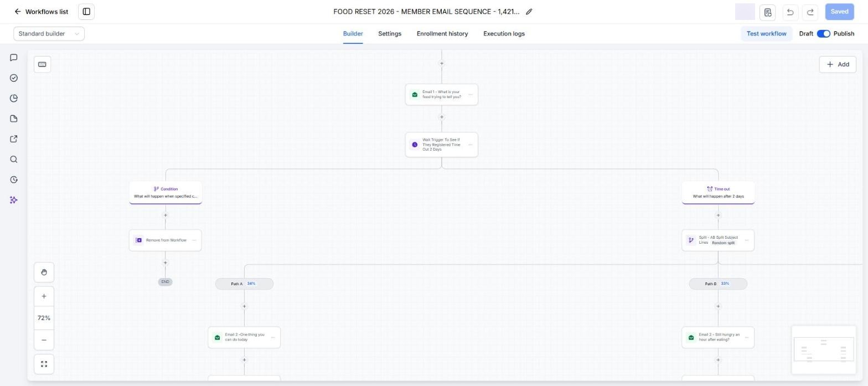Open options menu on AB Split node
Viewport: 868px width, 386px height.
(x=747, y=240)
